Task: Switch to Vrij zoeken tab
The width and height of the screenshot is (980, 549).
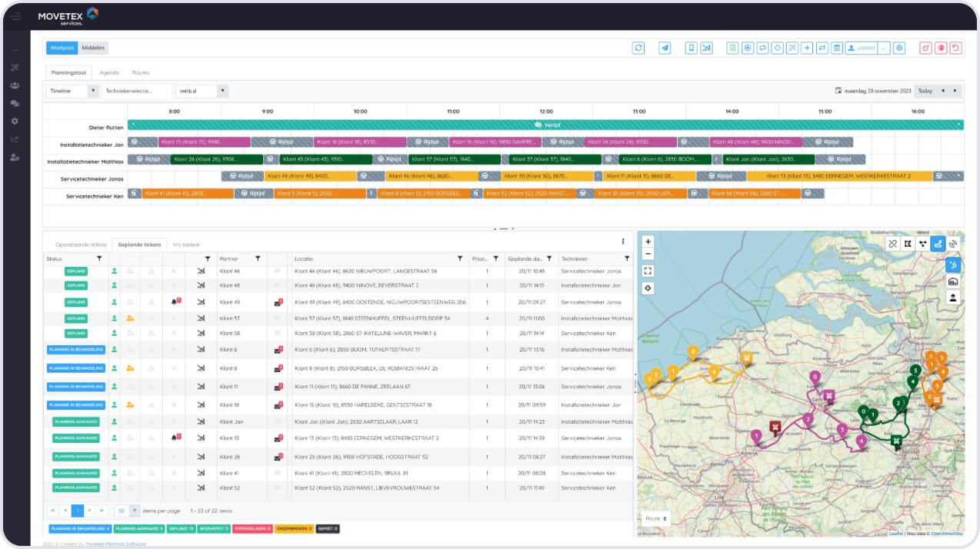Action: point(185,245)
